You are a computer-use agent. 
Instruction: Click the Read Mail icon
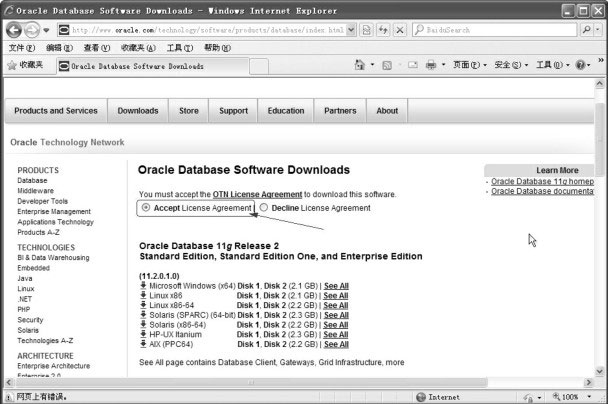(x=413, y=65)
